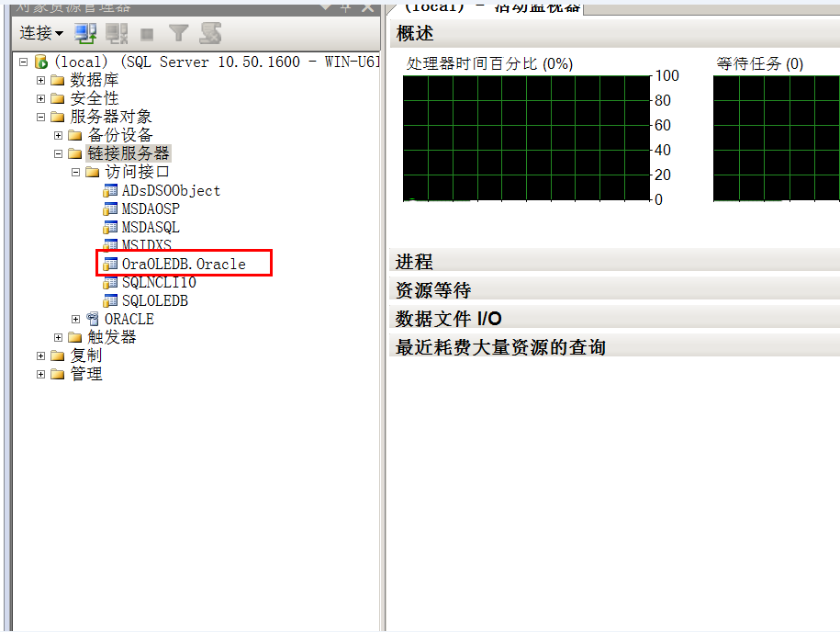Click the auto-hide pin icon on Object Explorer
This screenshot has width=840, height=632.
click(346, 8)
